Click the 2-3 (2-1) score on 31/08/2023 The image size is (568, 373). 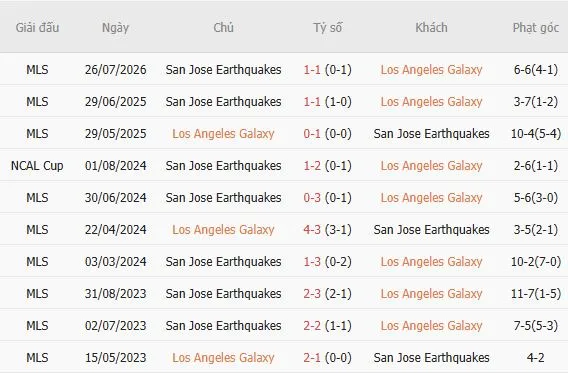[327, 294]
